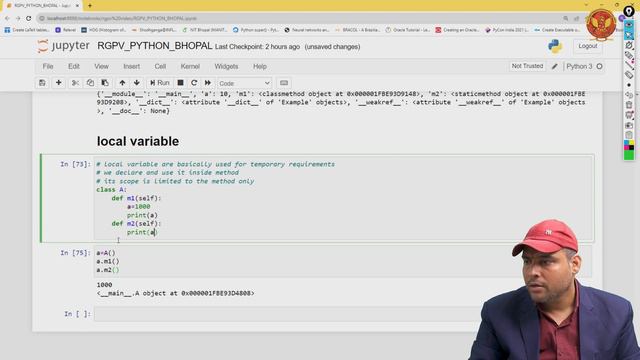Move selected cell up arrow

click(122, 83)
